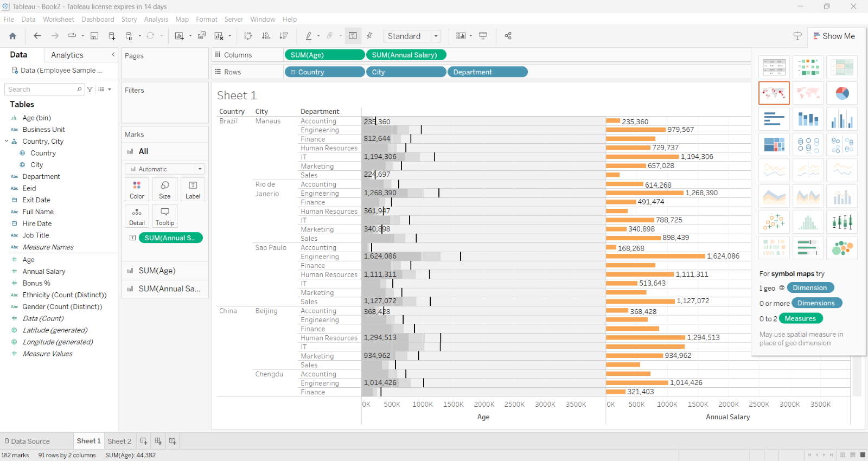868x461 pixels.
Task: Click the Save icon in the toolbar
Action: click(x=94, y=36)
